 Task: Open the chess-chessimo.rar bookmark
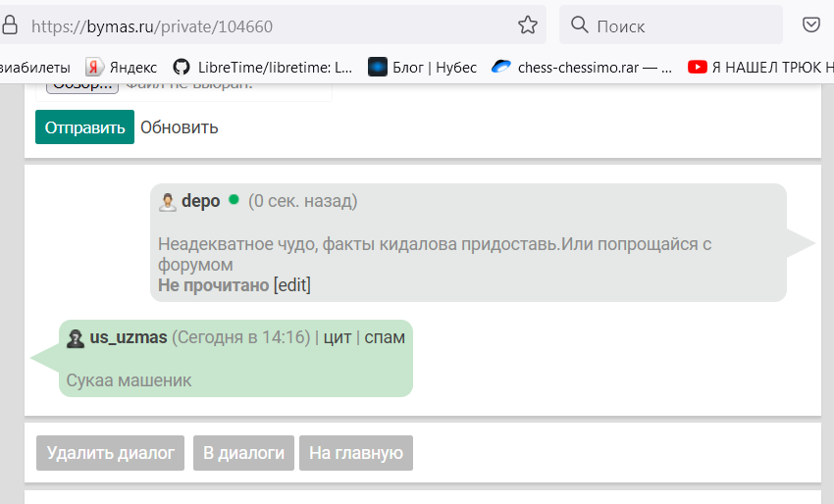point(582,68)
